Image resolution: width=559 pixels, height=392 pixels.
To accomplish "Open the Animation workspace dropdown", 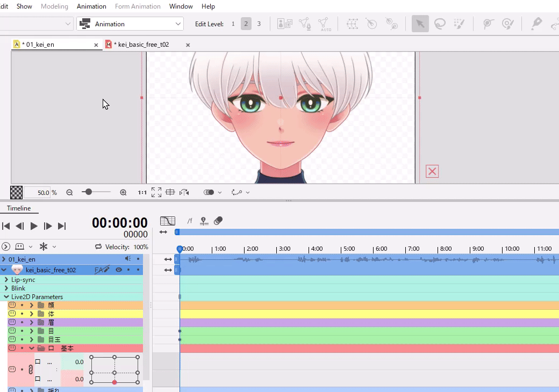I will [130, 24].
